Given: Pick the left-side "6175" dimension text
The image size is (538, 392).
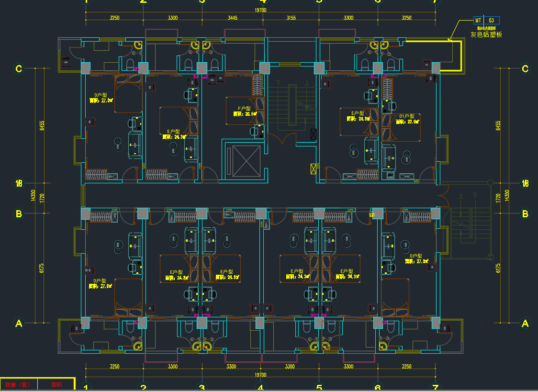Looking at the screenshot, I should point(42,268).
